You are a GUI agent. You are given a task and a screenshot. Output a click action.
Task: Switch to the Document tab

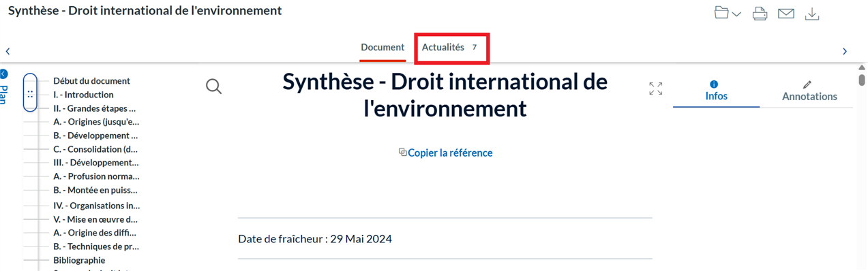coord(383,48)
